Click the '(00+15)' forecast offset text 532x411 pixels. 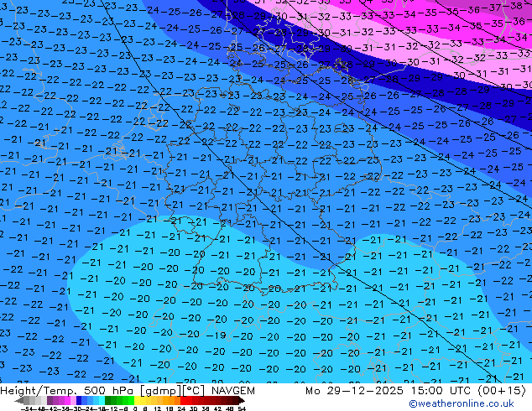pos(502,391)
